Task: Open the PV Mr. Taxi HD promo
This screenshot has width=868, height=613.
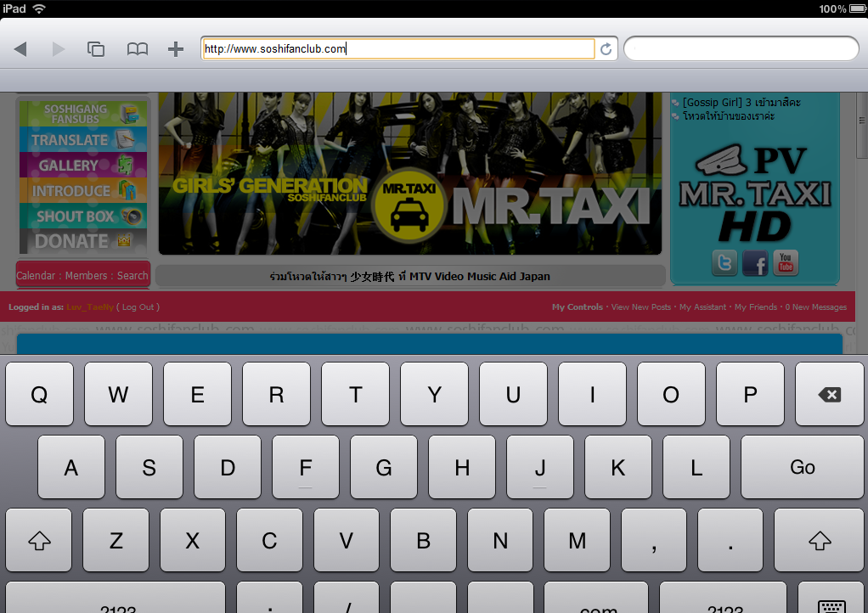Action: (x=755, y=194)
